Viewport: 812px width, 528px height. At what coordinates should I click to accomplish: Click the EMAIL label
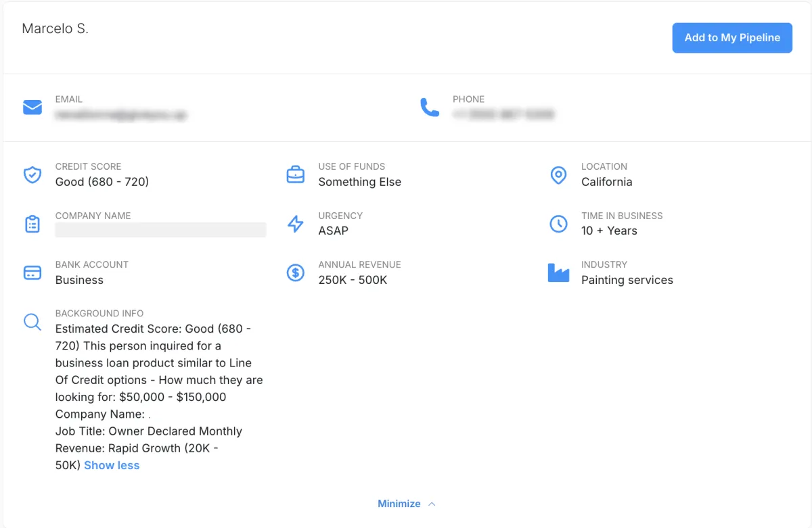coord(69,99)
